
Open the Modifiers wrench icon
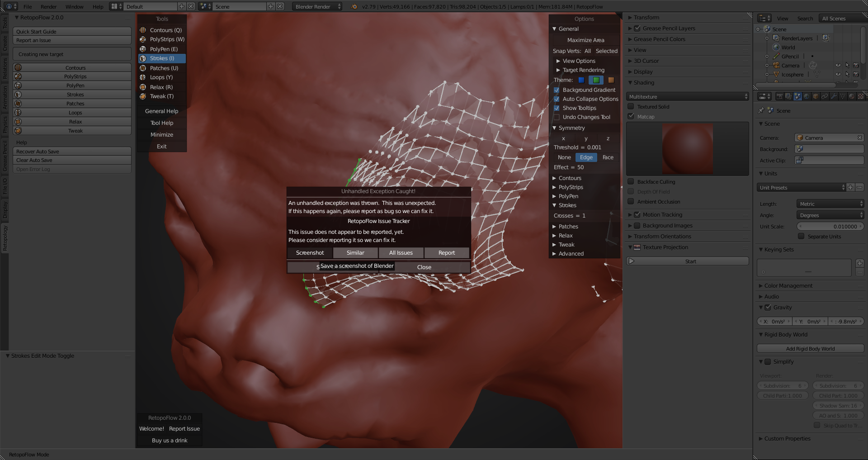coord(833,96)
